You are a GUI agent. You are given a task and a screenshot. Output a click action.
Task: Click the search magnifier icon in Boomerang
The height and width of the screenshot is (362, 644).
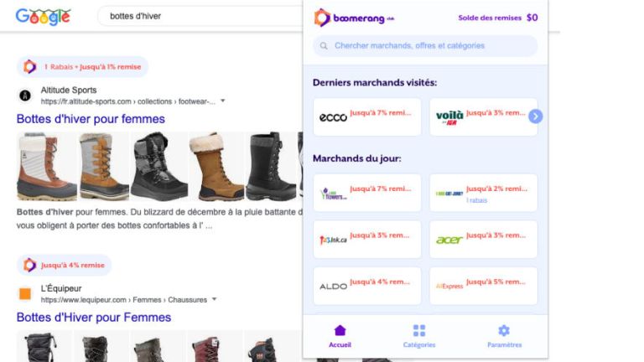pos(324,46)
